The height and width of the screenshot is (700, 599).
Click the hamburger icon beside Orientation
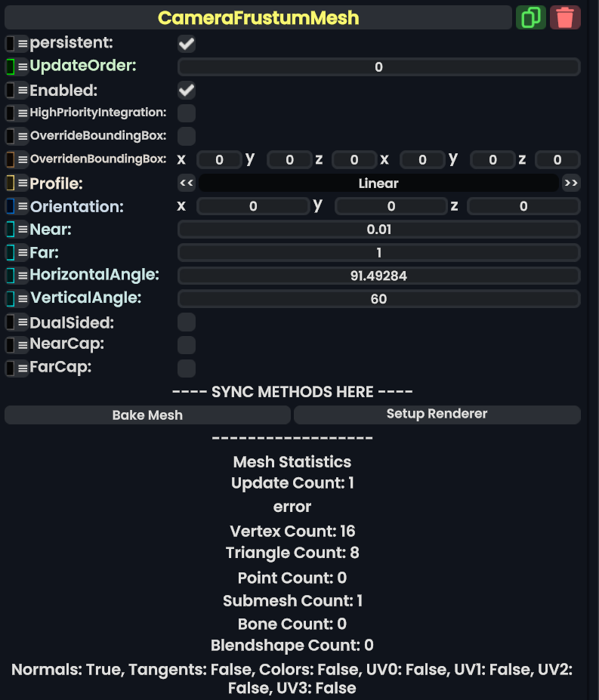pyautogui.click(x=23, y=206)
